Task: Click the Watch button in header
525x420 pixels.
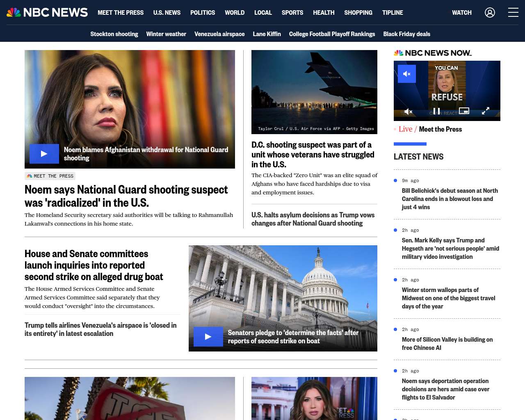Action: [462, 13]
